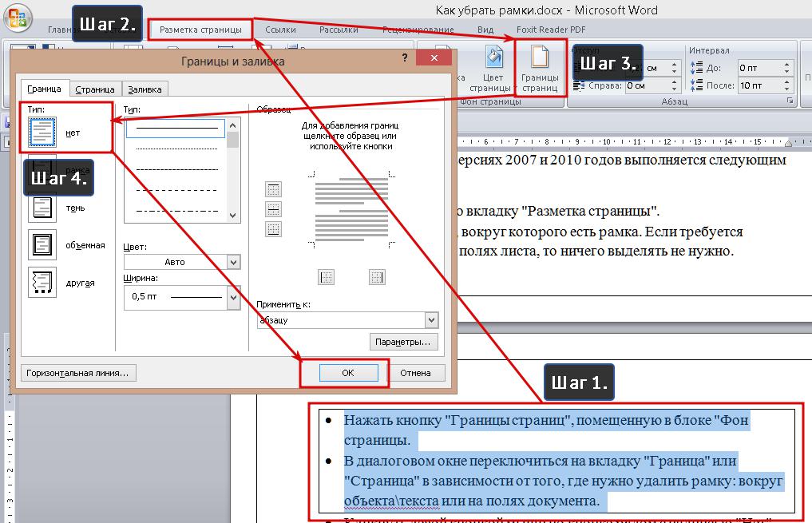Open the Границы страниц page borders tool
The image size is (812, 523).
click(x=540, y=69)
